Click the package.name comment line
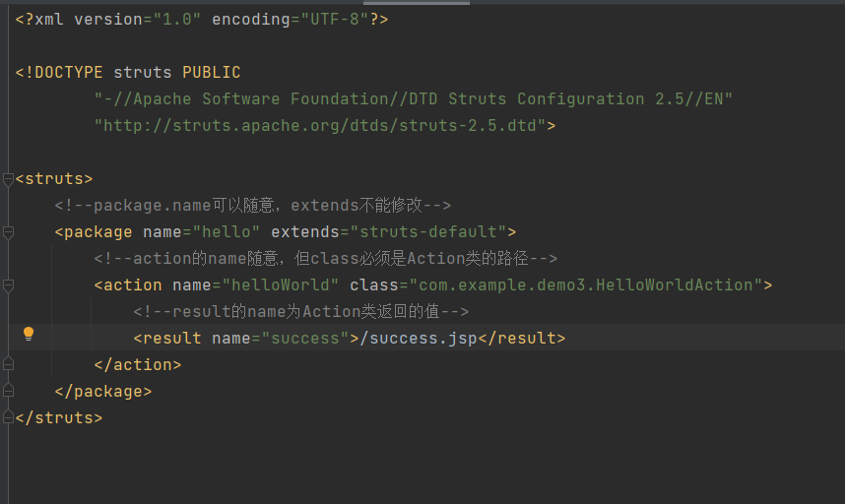 tap(253, 205)
